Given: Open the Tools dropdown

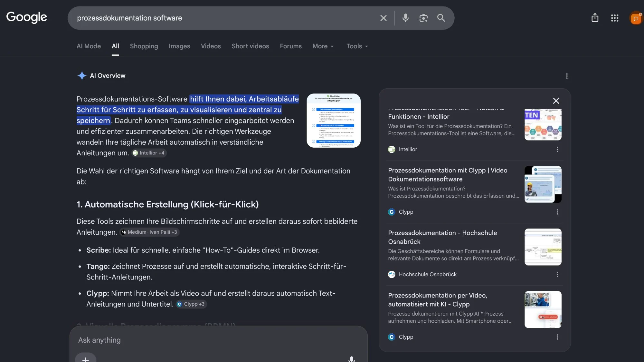Looking at the screenshot, I should pos(357,46).
